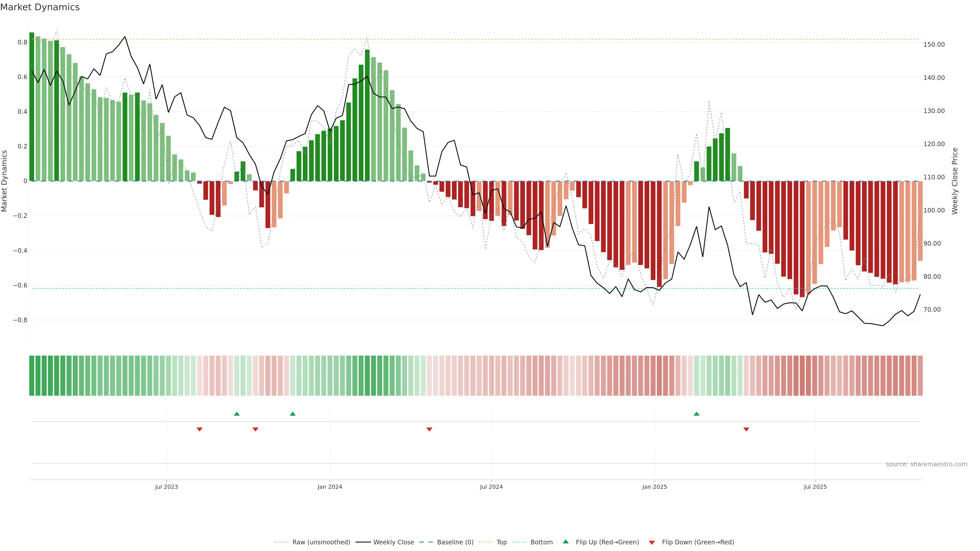Click the Market Dynamics chart title
Screen dimensions: 980x551
click(40, 7)
